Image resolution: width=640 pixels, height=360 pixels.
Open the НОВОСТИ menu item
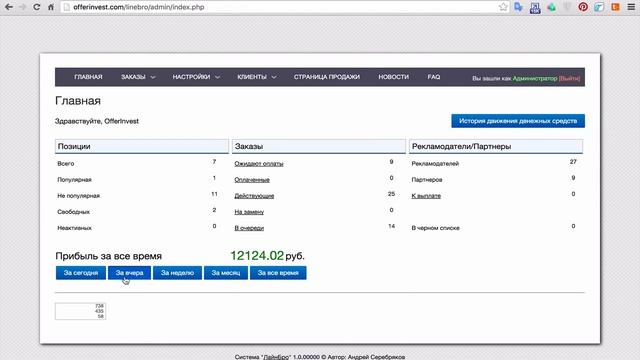click(x=393, y=77)
